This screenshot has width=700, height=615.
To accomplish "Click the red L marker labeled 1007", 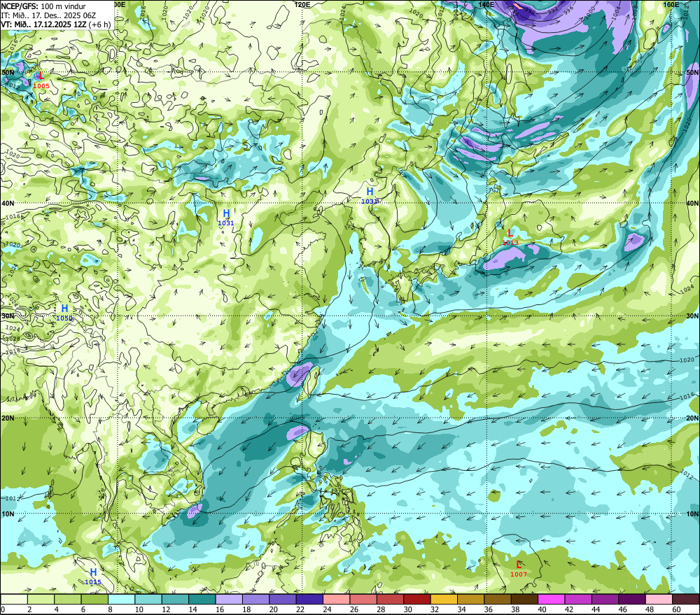I will click(519, 565).
